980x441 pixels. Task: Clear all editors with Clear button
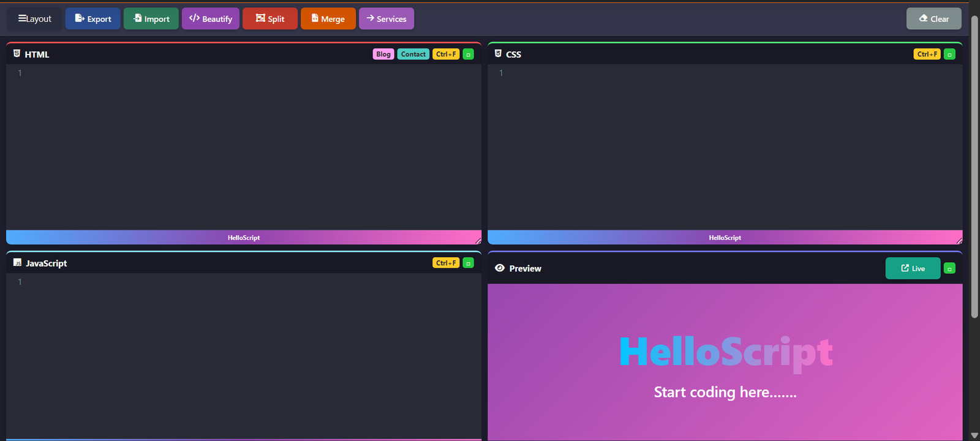[x=934, y=18]
